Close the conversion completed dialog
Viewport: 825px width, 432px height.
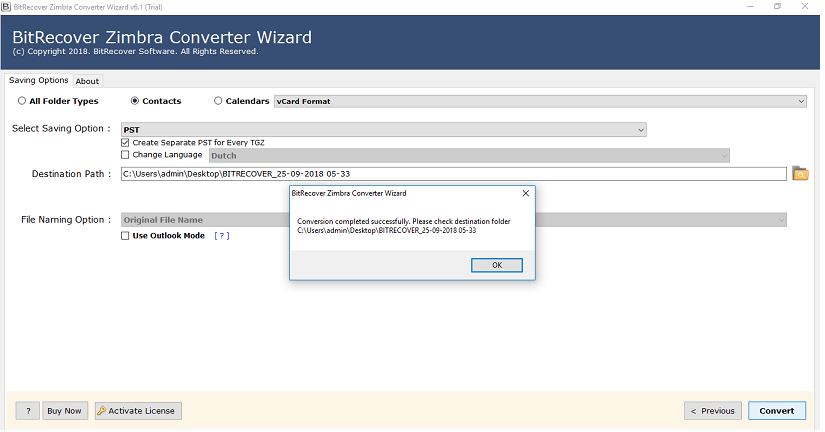click(x=525, y=193)
